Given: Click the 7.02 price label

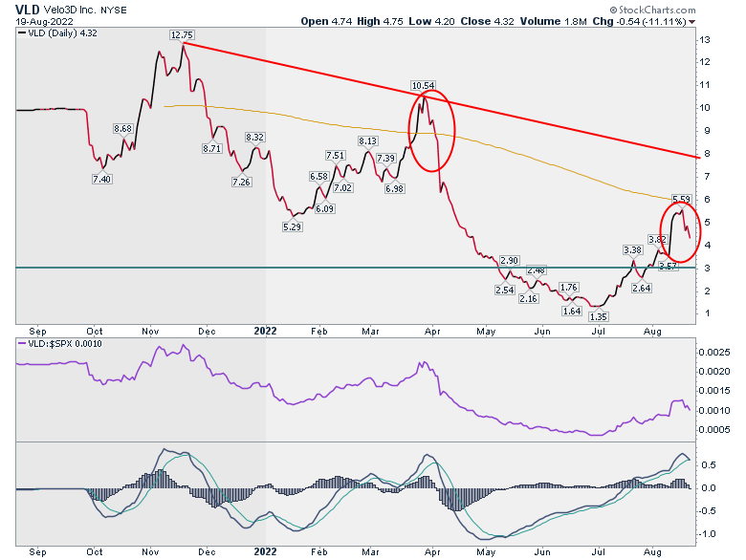Looking at the screenshot, I should point(342,187).
